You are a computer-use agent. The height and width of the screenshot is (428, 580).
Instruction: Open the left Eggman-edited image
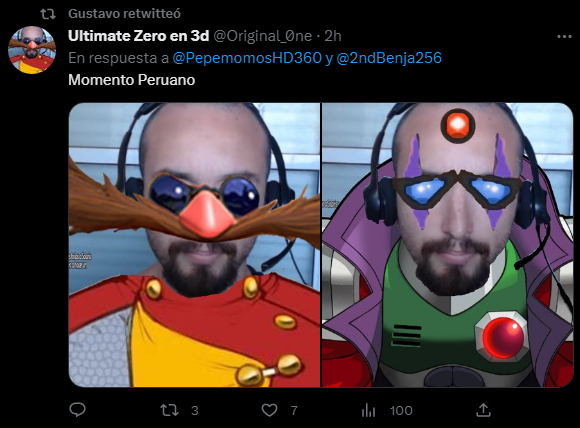(x=194, y=245)
